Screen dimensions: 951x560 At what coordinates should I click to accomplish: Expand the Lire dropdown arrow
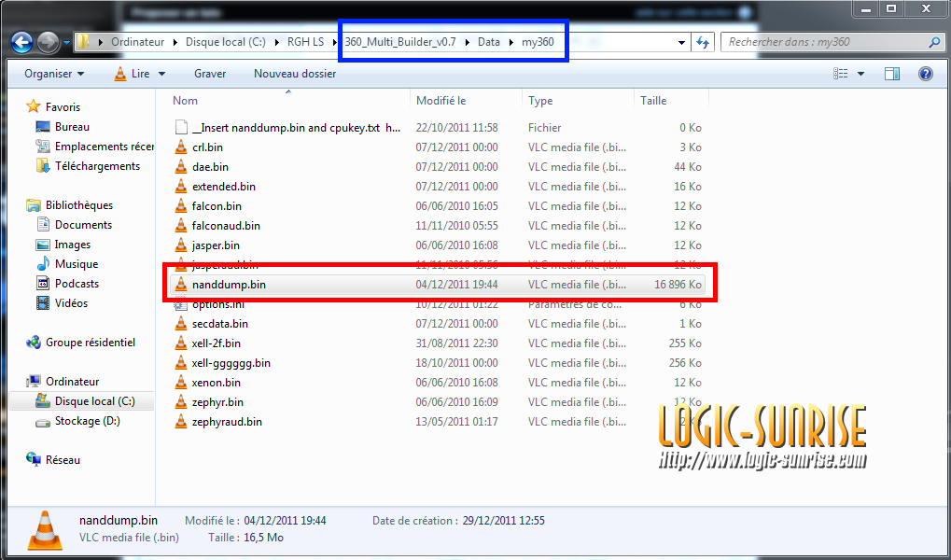pos(161,74)
